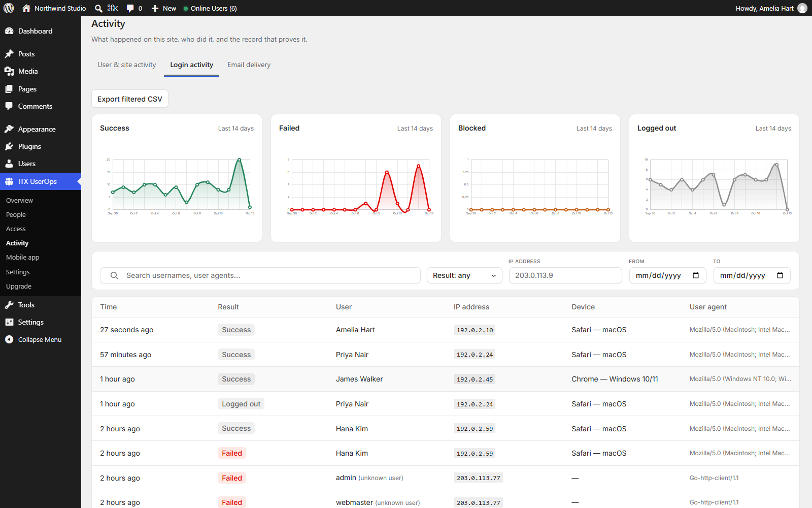
Task: Open comments bubble in admin bar
Action: (x=130, y=8)
